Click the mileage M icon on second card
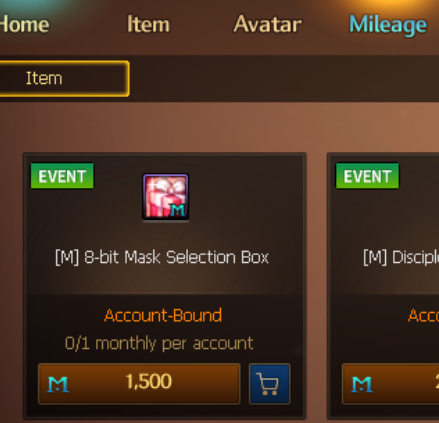This screenshot has width=439, height=423. coord(362,384)
